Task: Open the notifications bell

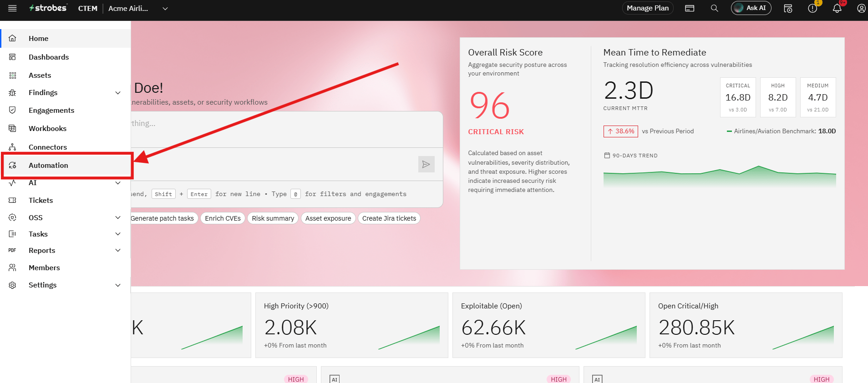Action: [837, 8]
